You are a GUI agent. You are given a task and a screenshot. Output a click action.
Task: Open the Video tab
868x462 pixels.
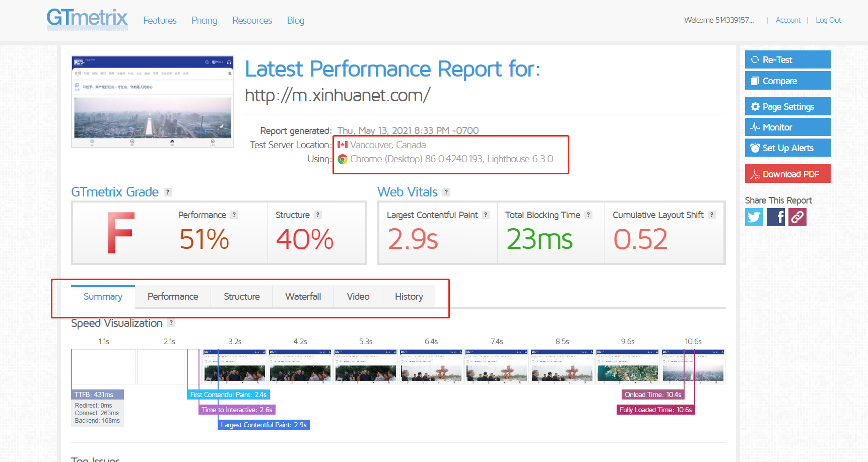coord(358,296)
